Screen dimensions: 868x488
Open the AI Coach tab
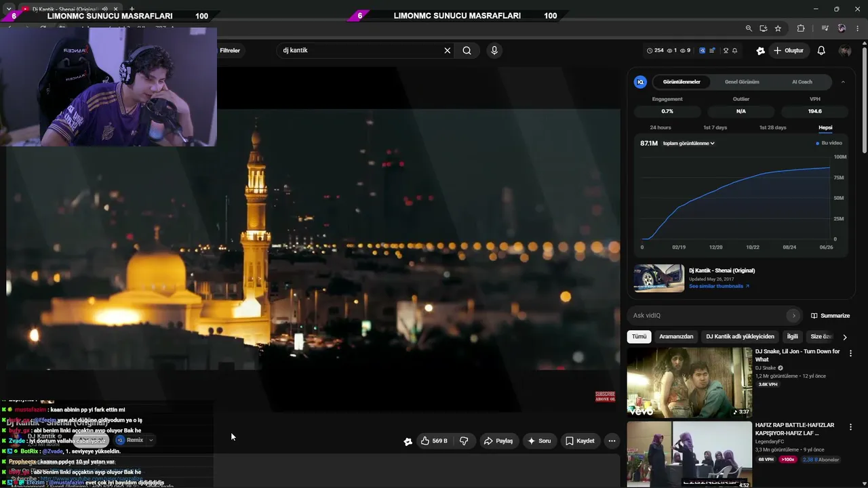pos(802,82)
